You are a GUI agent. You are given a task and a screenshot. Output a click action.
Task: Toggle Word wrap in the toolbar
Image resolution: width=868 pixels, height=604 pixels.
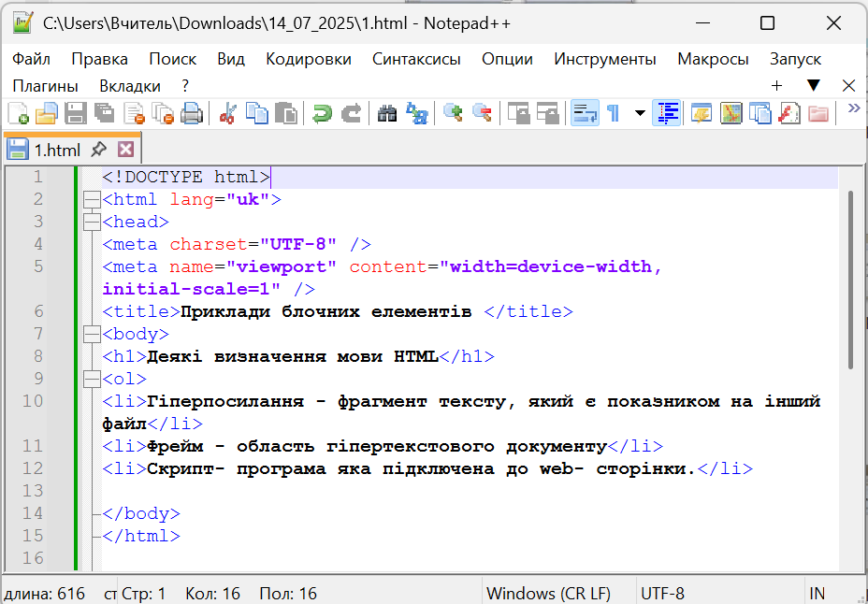[x=585, y=114]
